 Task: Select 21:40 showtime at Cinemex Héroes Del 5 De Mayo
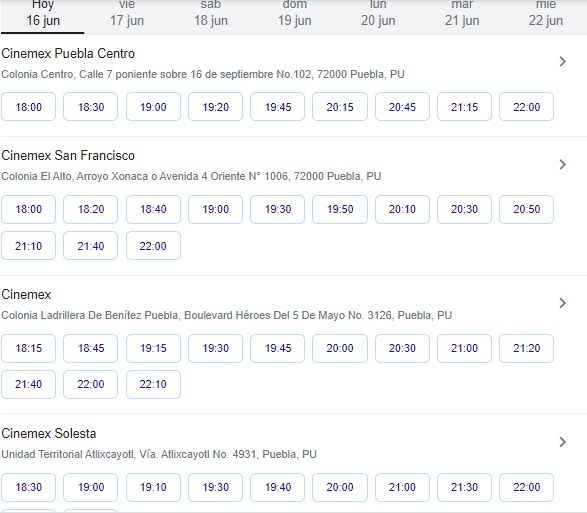point(28,384)
